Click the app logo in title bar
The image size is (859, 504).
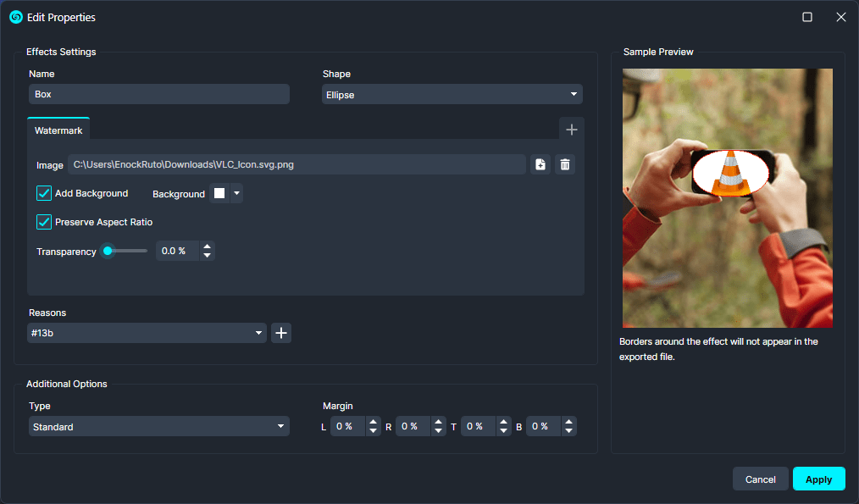(x=15, y=17)
